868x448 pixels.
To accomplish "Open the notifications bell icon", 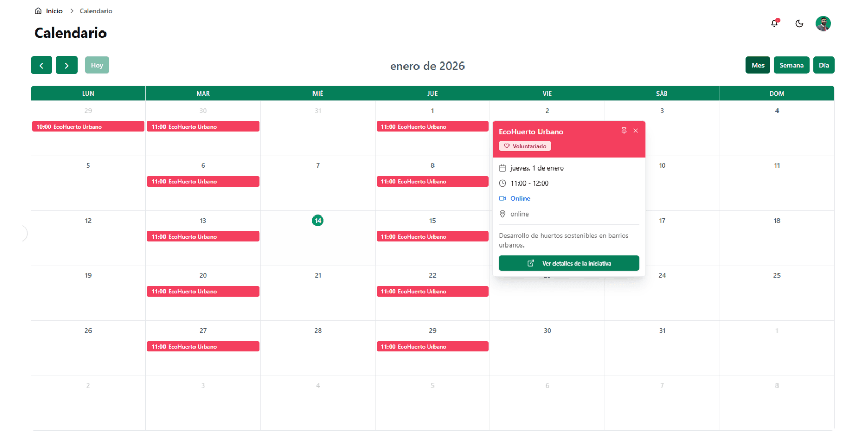I will click(x=774, y=23).
